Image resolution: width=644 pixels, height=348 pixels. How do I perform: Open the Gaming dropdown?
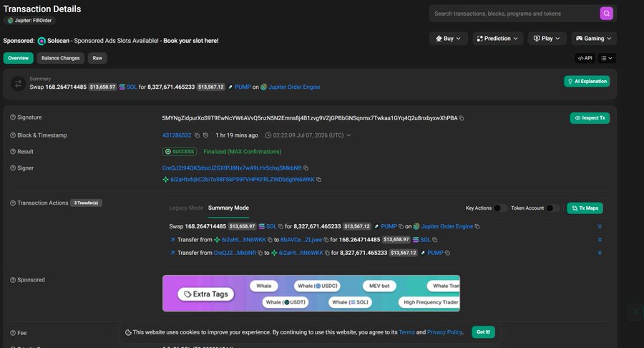593,38
